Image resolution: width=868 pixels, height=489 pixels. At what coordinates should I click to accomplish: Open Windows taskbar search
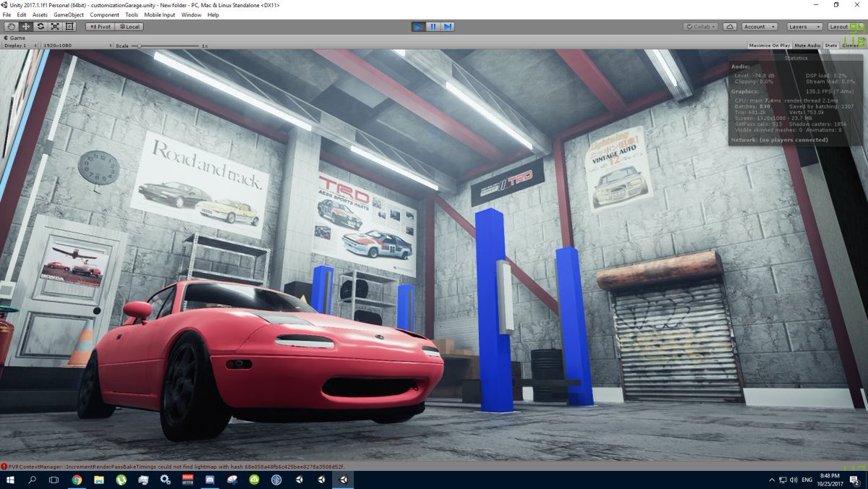33,480
